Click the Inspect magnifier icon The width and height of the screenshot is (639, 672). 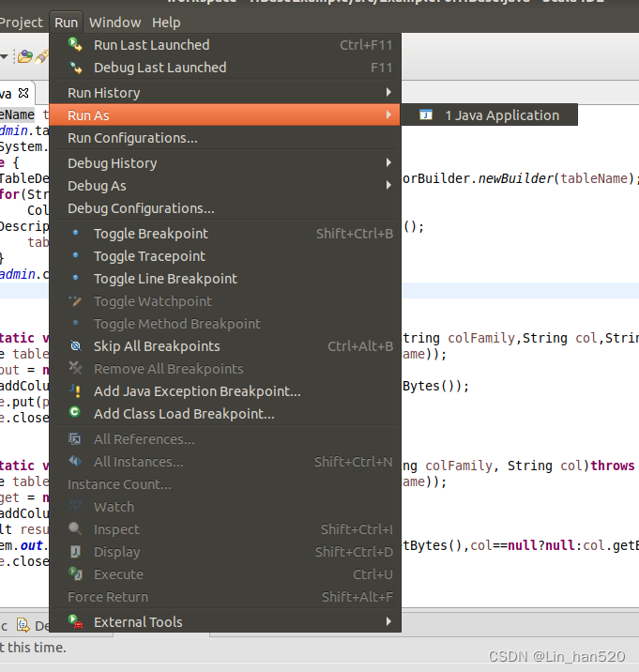(75, 528)
